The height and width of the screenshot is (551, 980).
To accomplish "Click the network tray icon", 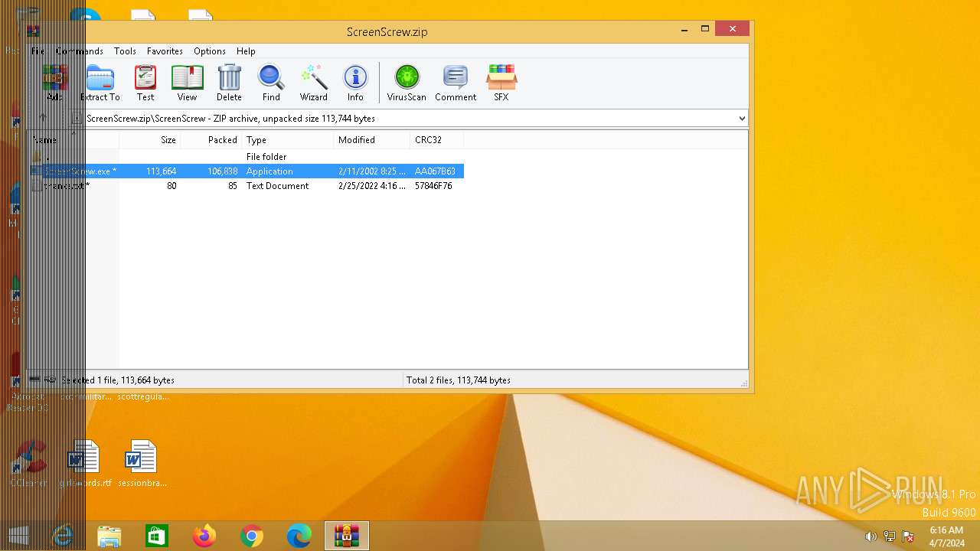I will tap(889, 536).
